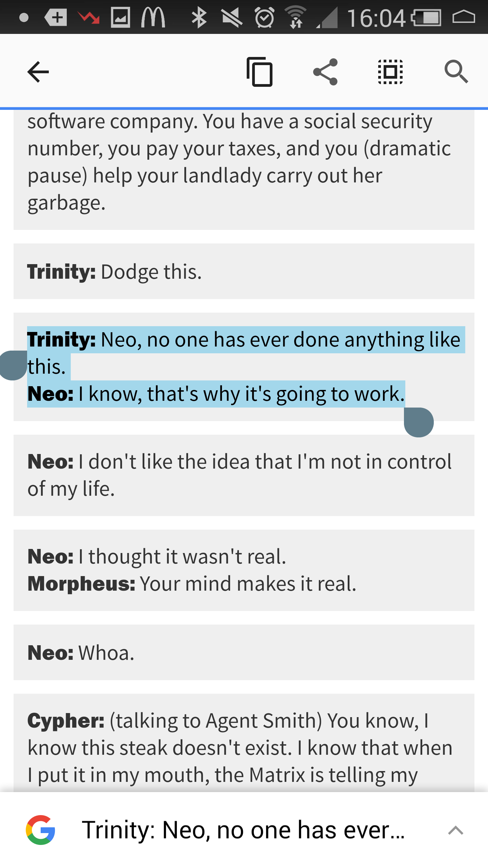The width and height of the screenshot is (488, 868).
Task: Tap the "Whoa." quote card
Action: coord(244,652)
